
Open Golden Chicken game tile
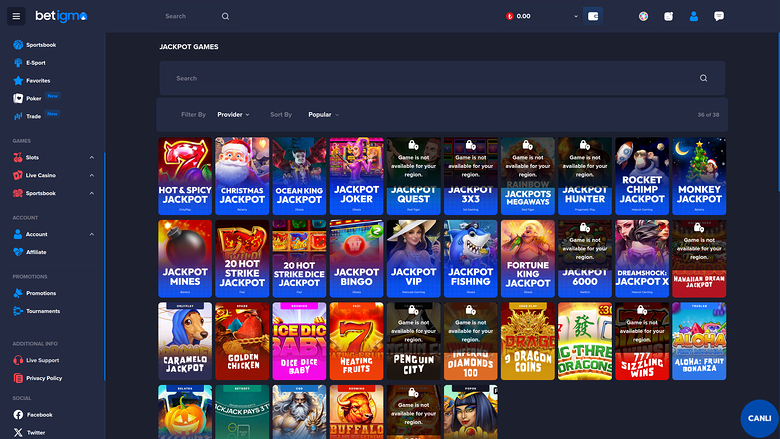click(x=242, y=341)
